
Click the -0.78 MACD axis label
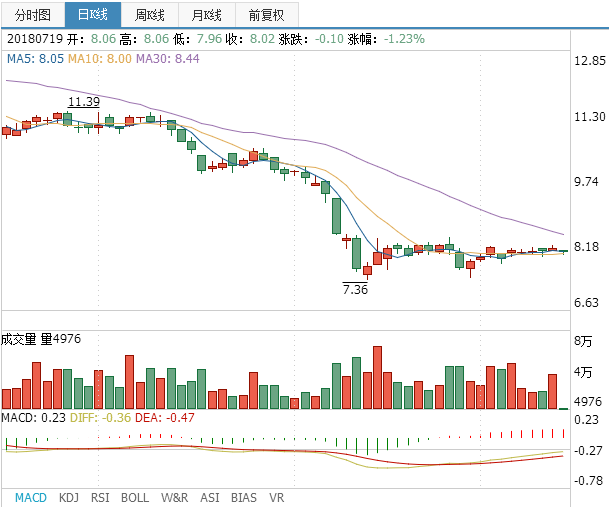pos(588,481)
